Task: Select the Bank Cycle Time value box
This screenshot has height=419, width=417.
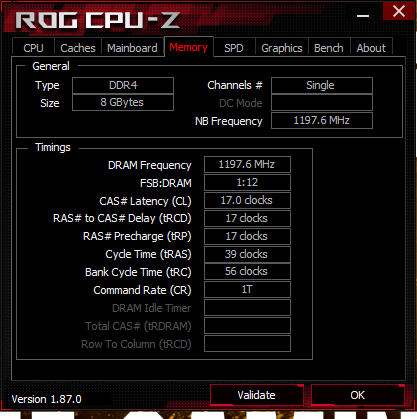Action: (247, 271)
